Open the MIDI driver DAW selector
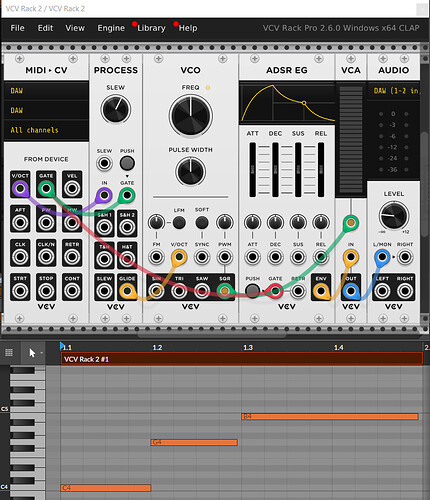This screenshot has height=500, width=430. coord(46,91)
